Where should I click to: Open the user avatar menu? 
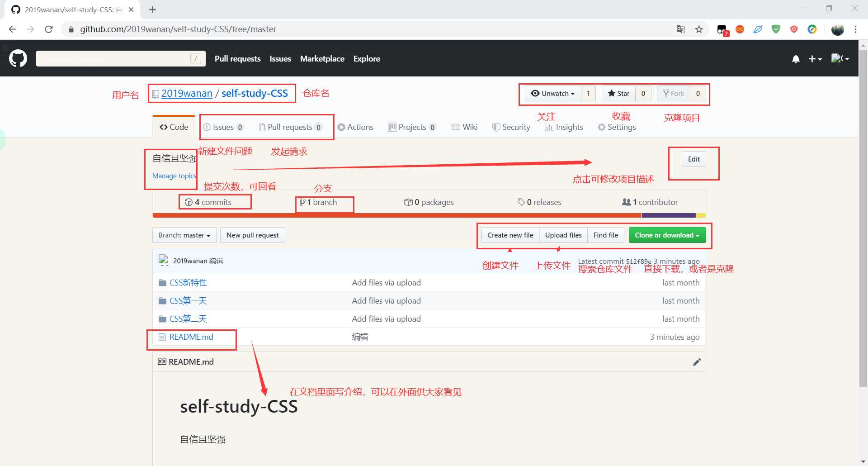[840, 58]
